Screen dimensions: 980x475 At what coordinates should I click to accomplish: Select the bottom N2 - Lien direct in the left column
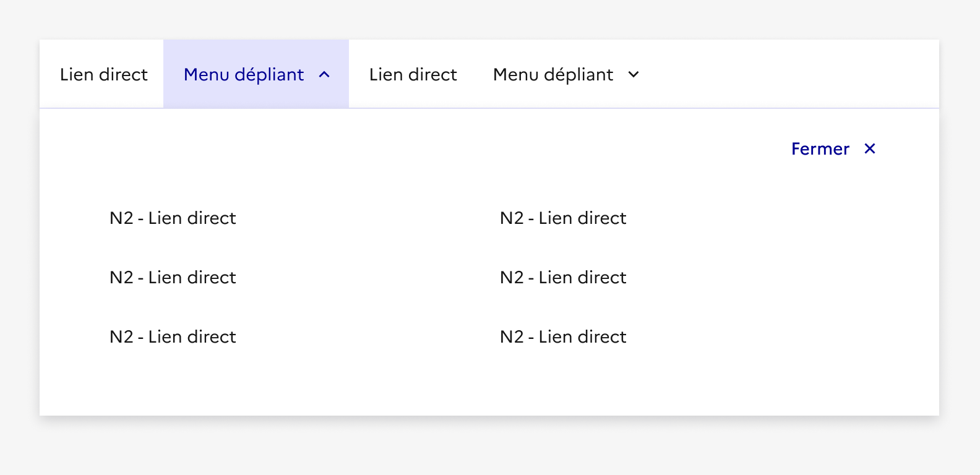tap(173, 337)
